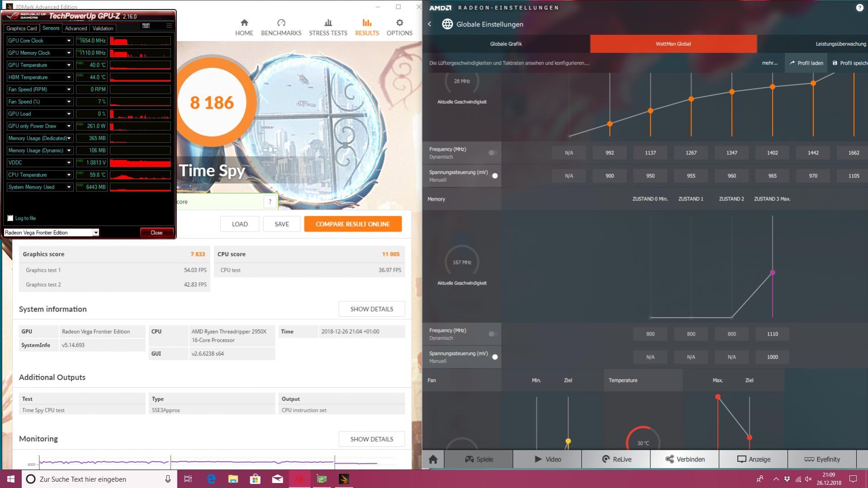This screenshot has width=868, height=488.
Task: Close GPU-Z with Close button
Action: point(157,232)
